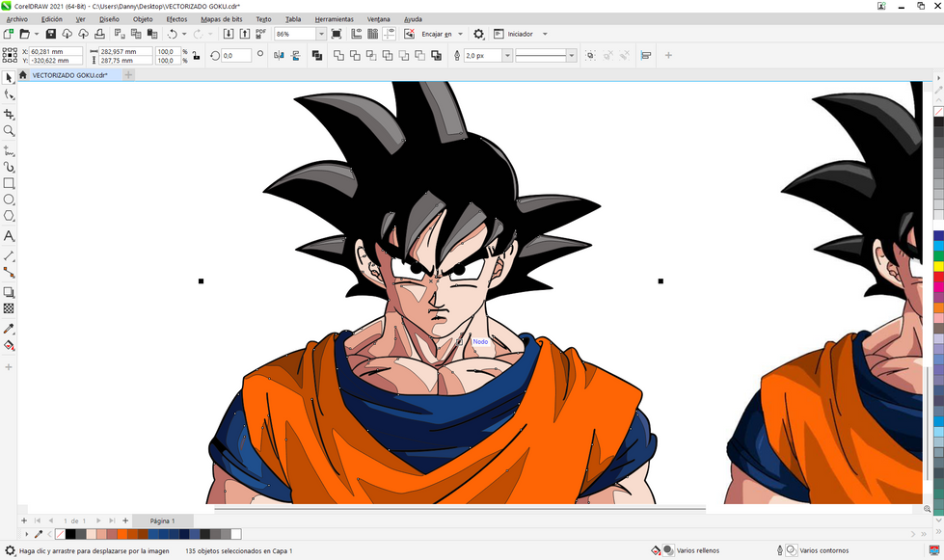This screenshot has height=560, width=944.
Task: Mirror selection horizontally
Action: pyautogui.click(x=279, y=55)
